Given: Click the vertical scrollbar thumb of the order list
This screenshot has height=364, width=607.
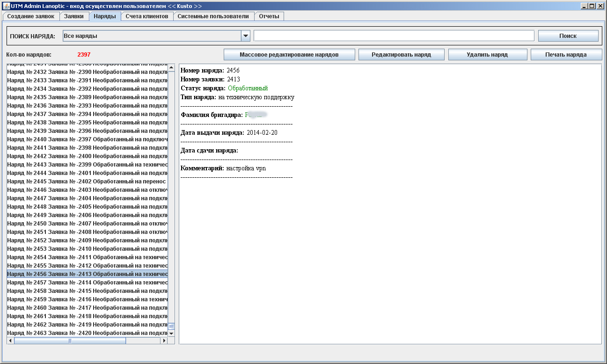Looking at the screenshot, I should click(x=171, y=326).
